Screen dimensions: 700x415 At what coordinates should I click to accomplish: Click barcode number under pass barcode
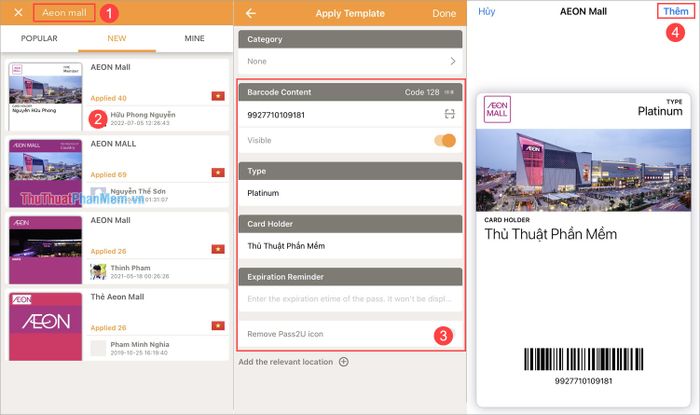pos(583,381)
